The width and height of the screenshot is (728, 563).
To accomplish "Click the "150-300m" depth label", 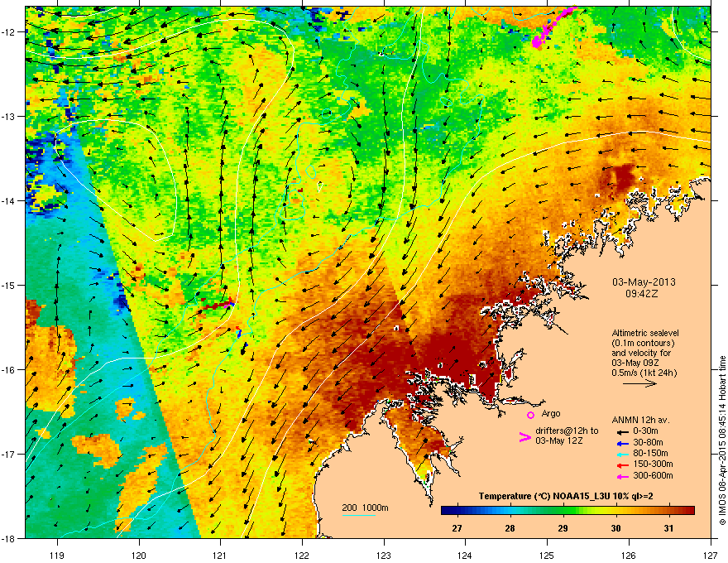I will coord(653,464).
